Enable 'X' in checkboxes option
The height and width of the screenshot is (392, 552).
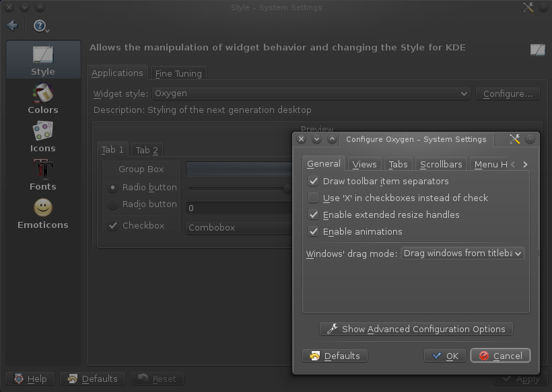(314, 198)
